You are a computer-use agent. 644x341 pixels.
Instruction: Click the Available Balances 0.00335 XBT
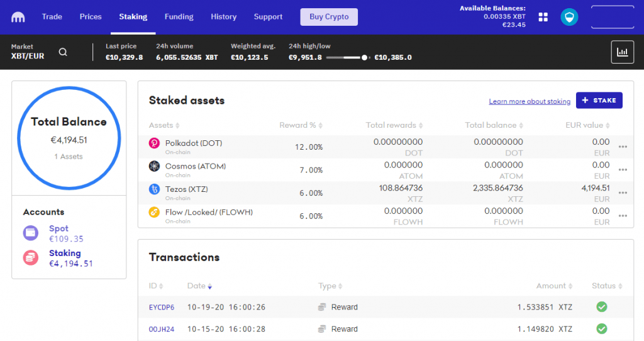(x=504, y=16)
